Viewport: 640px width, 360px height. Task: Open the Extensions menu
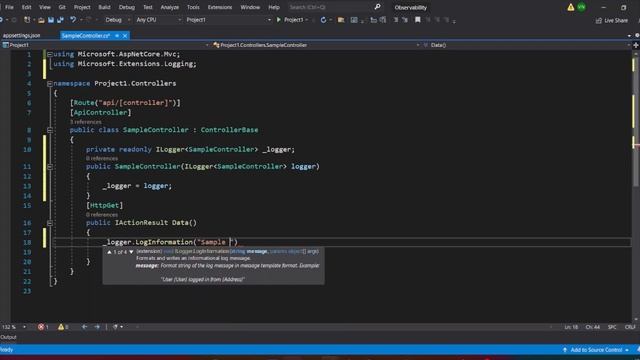point(220,7)
